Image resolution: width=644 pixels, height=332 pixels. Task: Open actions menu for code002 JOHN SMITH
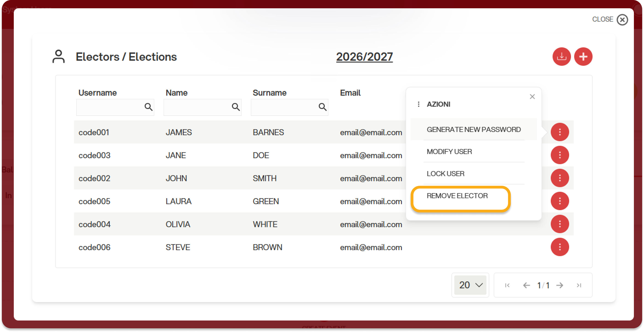[x=559, y=178]
